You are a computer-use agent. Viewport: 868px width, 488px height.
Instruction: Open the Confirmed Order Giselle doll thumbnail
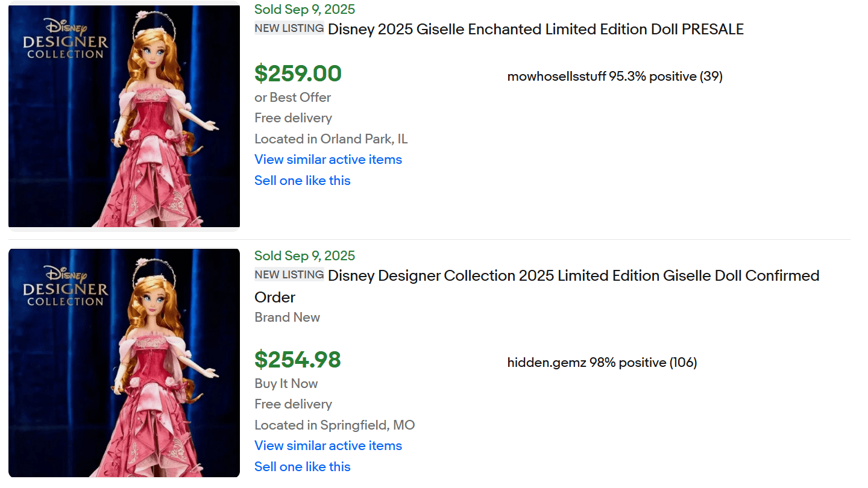[x=124, y=363]
